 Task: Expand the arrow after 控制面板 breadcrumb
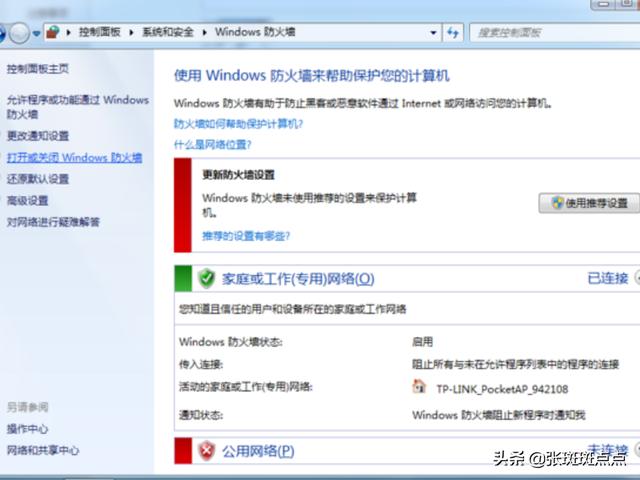click(x=131, y=32)
